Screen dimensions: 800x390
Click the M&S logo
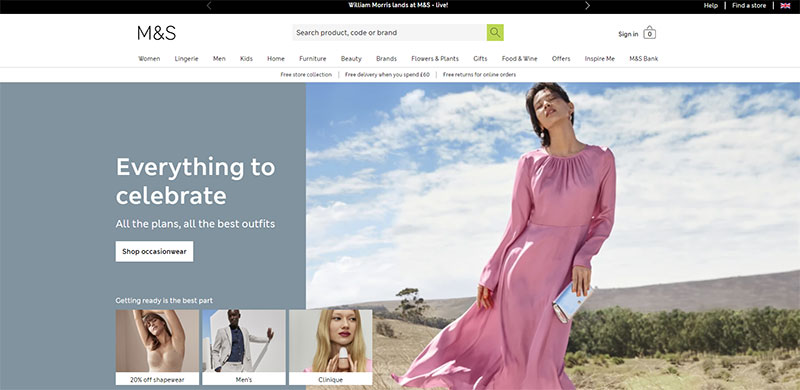[157, 33]
